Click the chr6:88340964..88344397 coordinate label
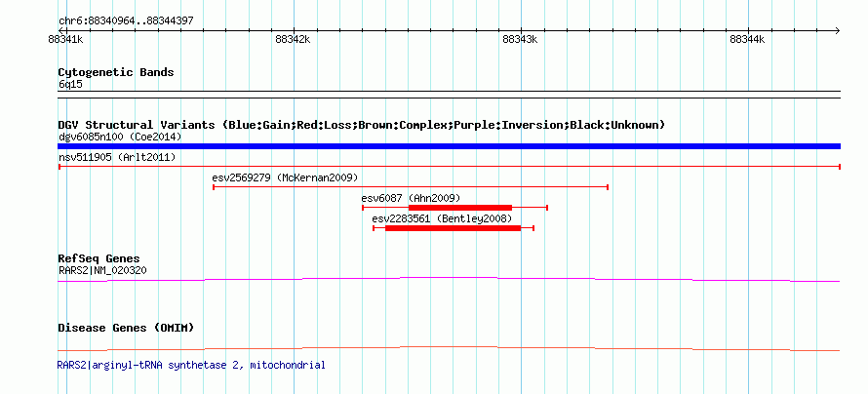 click(126, 21)
